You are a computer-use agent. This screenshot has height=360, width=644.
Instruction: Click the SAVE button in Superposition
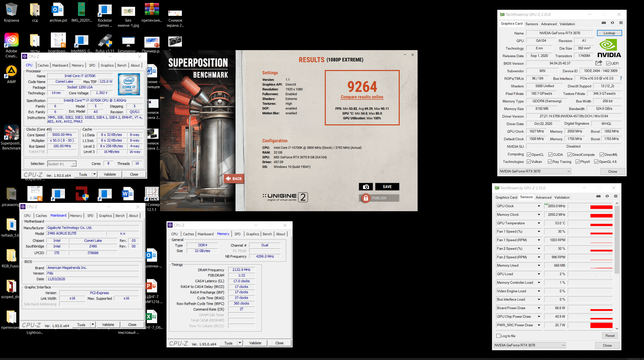[x=387, y=187]
